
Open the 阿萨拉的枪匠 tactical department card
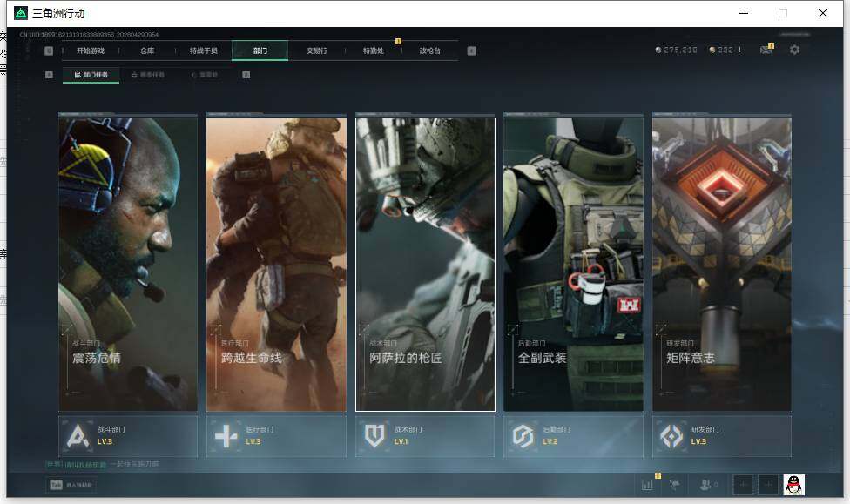tap(425, 264)
